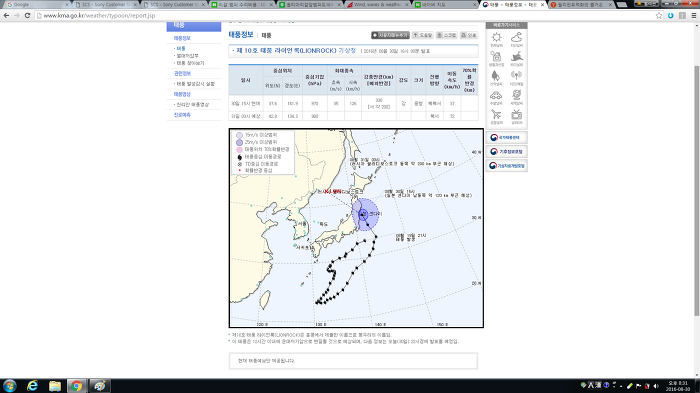Open the cloud icon forecast shortcut
This screenshot has height=393, width=700.
517,38
